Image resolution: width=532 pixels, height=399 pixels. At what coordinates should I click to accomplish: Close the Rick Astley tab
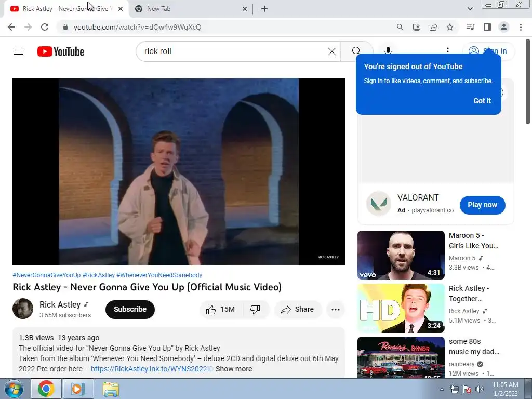click(x=121, y=9)
